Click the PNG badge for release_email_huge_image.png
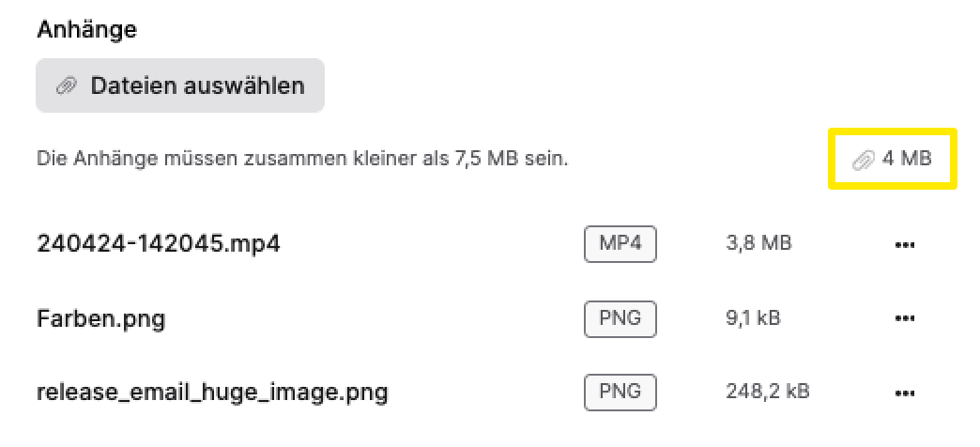The image size is (980, 447). click(620, 392)
